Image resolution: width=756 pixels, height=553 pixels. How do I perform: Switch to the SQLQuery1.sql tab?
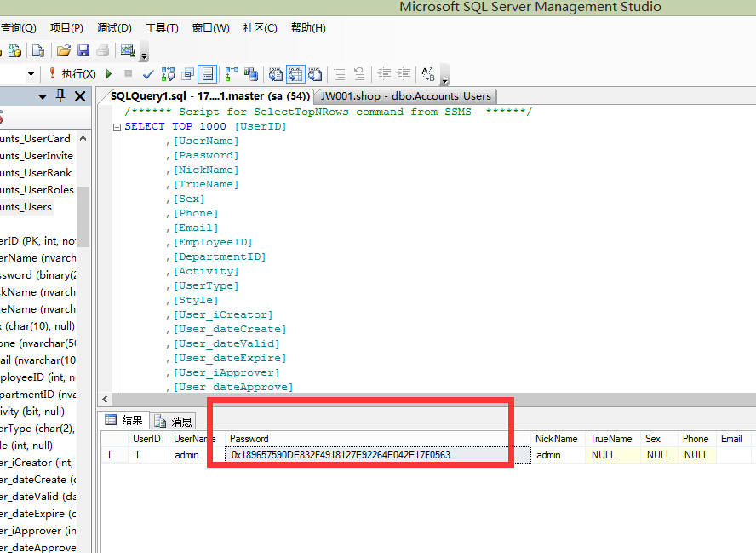click(x=209, y=96)
